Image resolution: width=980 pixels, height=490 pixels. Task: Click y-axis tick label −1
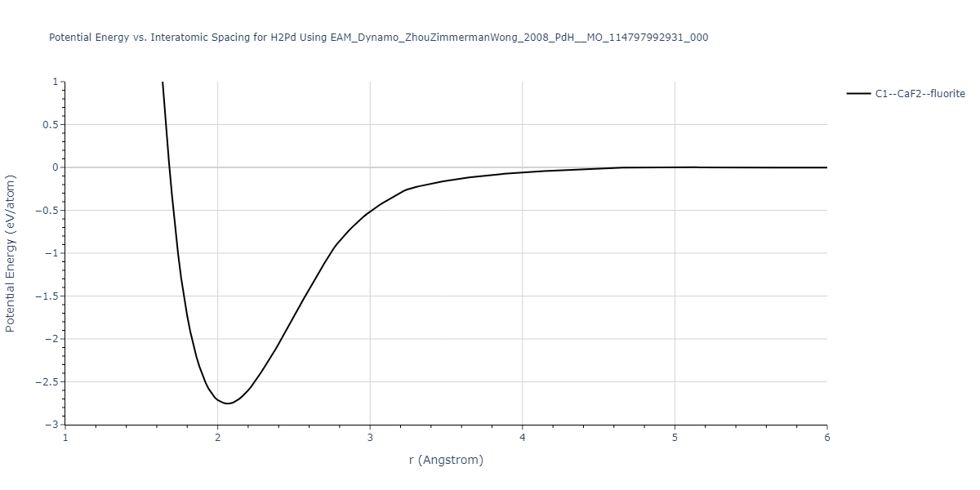point(51,253)
